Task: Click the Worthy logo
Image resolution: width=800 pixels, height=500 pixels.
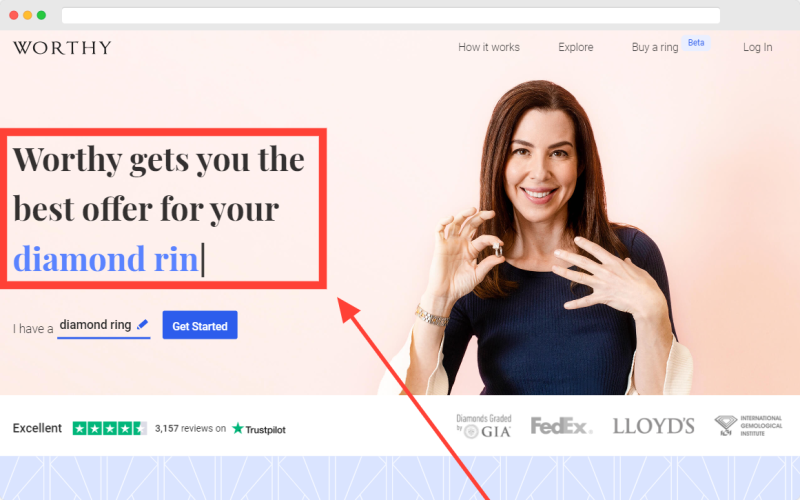Action: click(62, 47)
